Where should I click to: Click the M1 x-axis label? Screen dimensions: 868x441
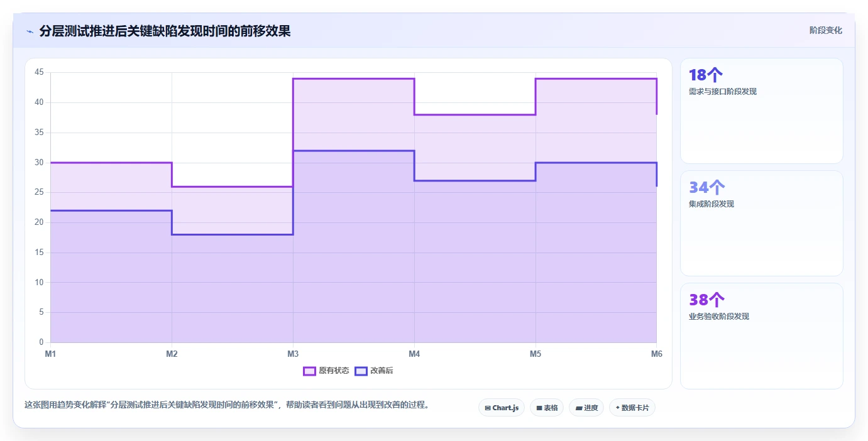50,354
